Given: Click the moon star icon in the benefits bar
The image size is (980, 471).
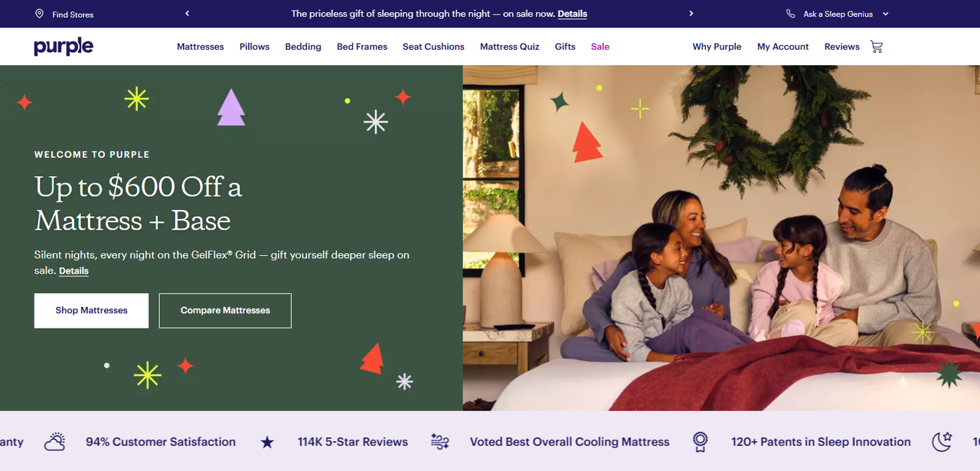Looking at the screenshot, I should (942, 442).
